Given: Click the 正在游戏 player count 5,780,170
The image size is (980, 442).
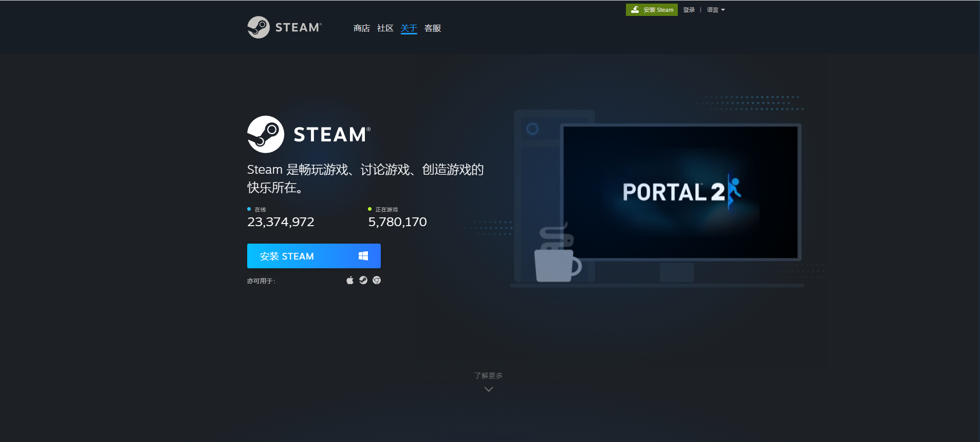Looking at the screenshot, I should point(397,222).
